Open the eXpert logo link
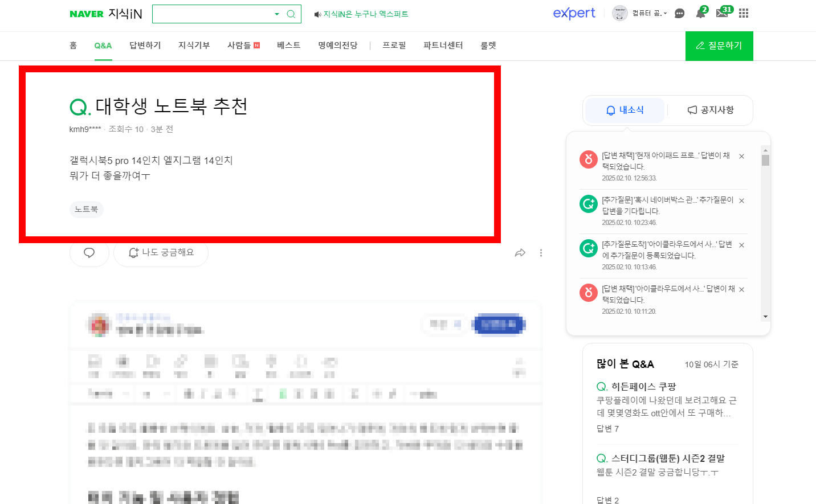The height and width of the screenshot is (504, 816). (x=574, y=13)
